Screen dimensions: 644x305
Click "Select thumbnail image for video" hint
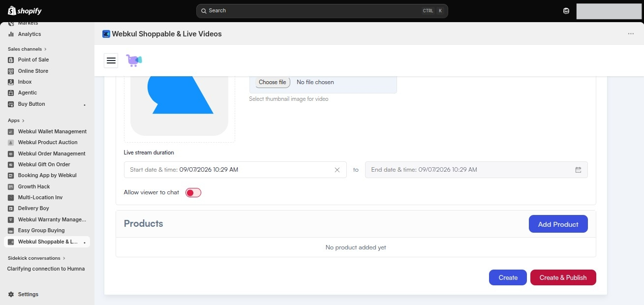coord(289,99)
